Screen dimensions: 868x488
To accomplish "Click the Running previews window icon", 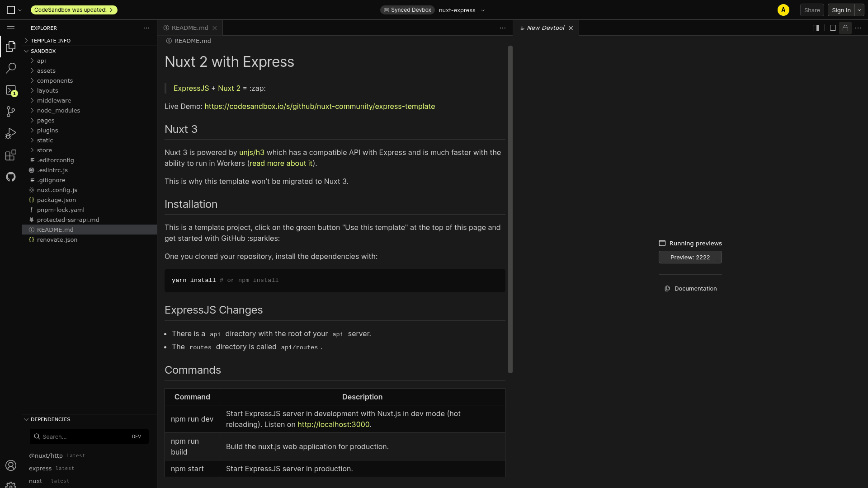I will click(x=662, y=243).
